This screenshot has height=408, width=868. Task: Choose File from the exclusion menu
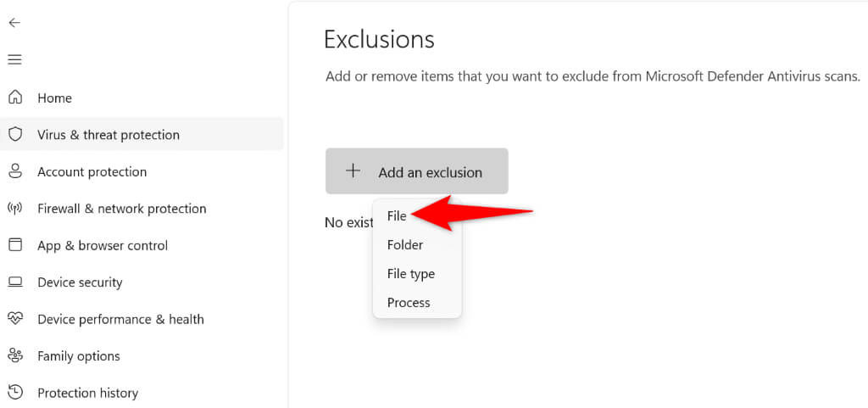[x=397, y=216]
